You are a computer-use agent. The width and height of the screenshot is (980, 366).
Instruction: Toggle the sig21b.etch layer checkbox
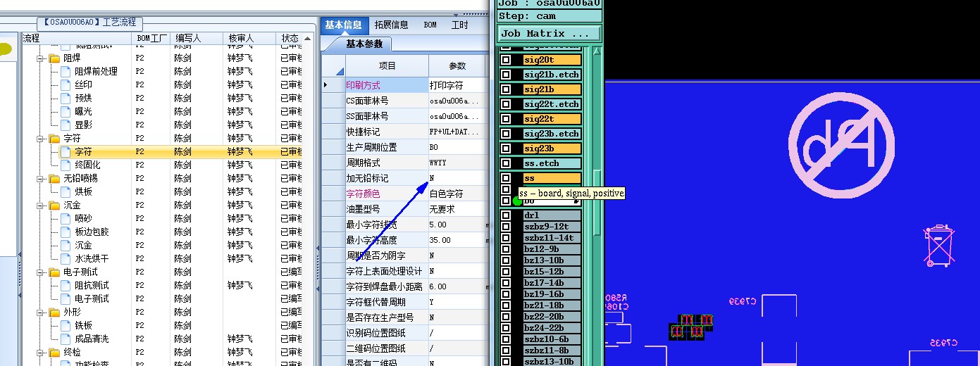click(506, 75)
